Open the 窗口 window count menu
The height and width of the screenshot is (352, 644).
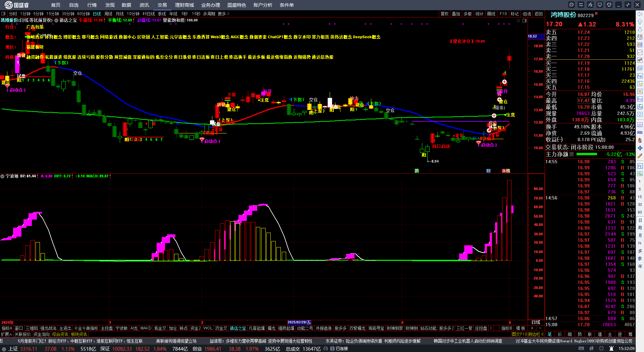[19, 328]
